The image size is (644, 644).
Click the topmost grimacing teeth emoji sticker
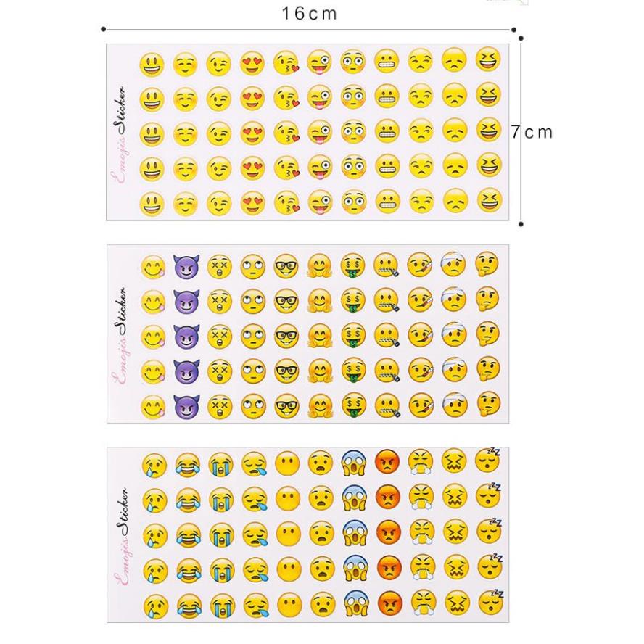(387, 61)
